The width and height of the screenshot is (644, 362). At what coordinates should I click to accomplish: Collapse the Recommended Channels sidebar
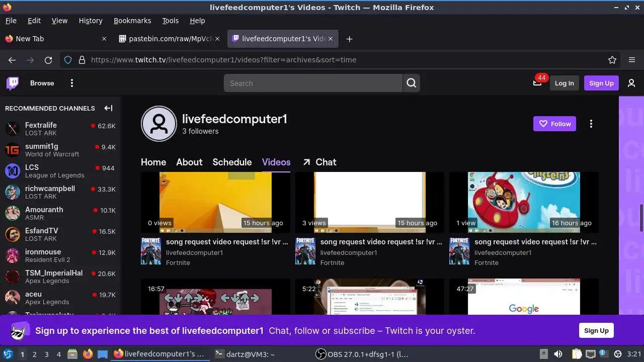tap(108, 108)
